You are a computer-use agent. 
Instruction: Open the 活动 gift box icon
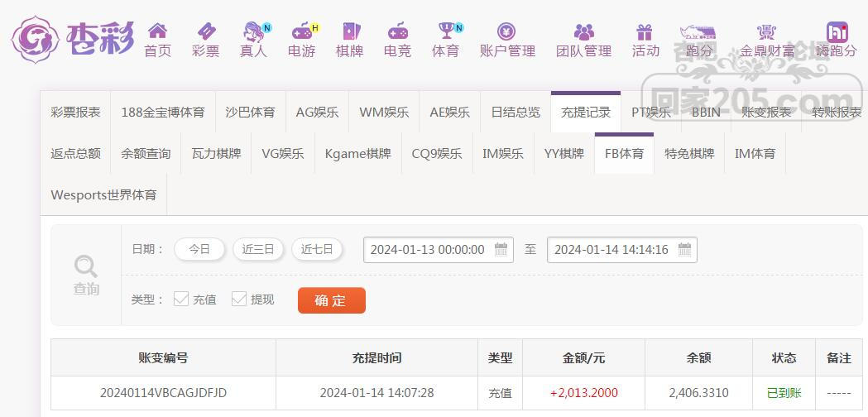tap(645, 31)
